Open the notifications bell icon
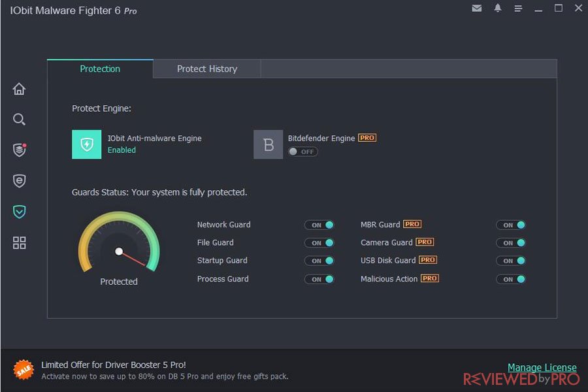Screen dimensions: 588x392 click(x=498, y=8)
